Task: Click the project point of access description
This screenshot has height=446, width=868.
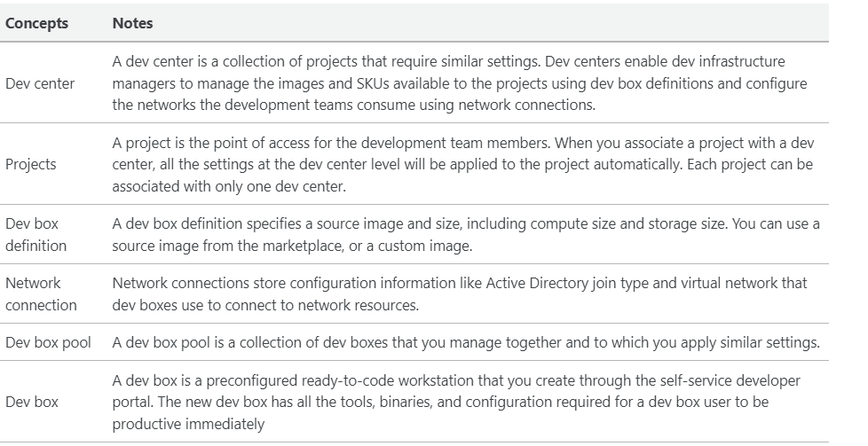Action: [462, 164]
